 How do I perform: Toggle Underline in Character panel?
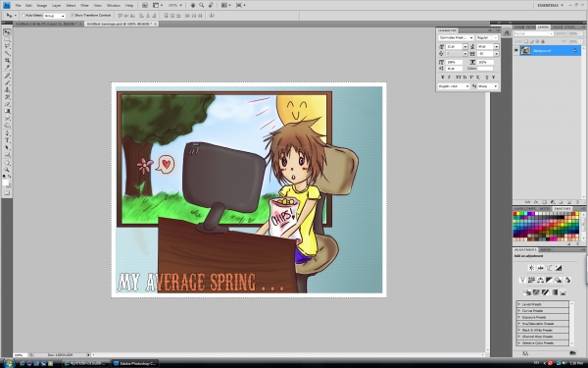coord(487,77)
